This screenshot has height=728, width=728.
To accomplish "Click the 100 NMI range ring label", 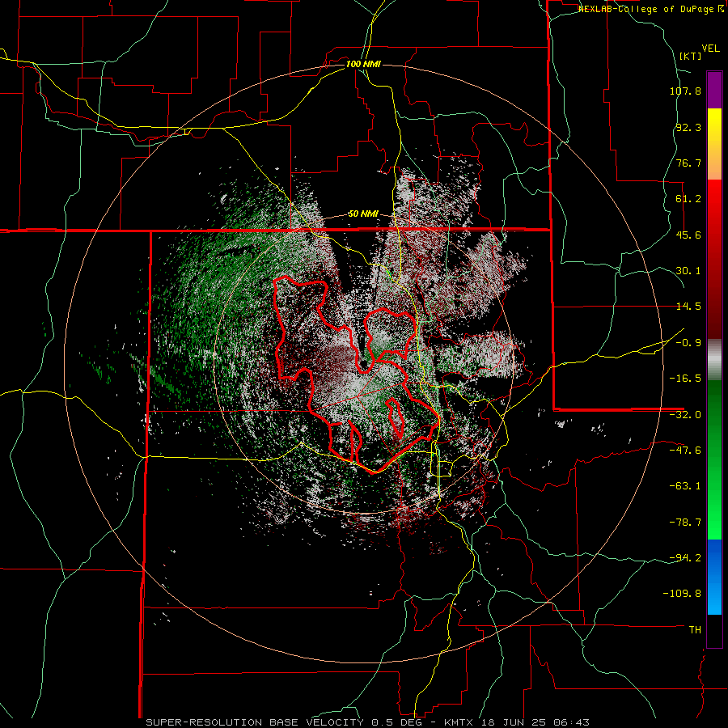I will pos(363,64).
